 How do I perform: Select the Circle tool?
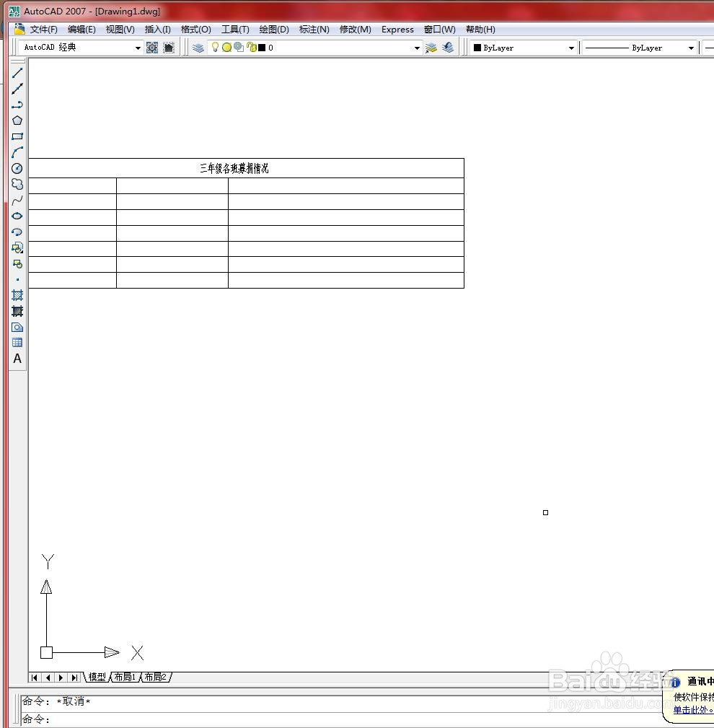click(17, 168)
